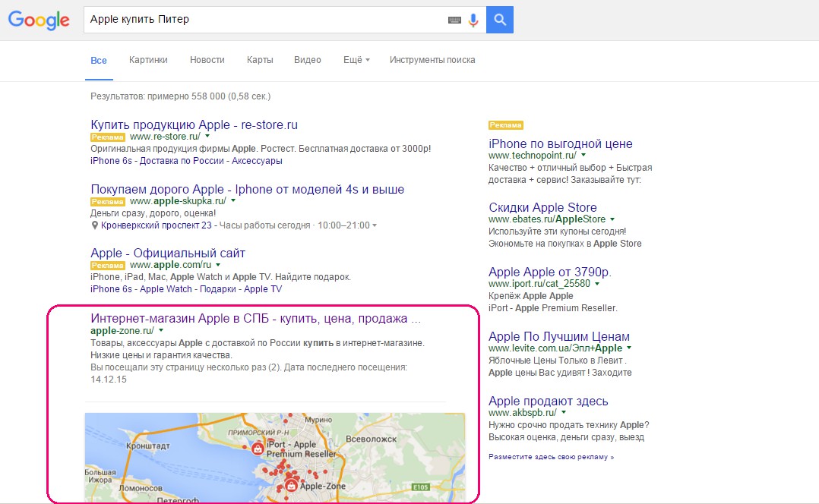This screenshot has width=819, height=504.
Task: Open 'Apple продают здесь' ad
Action: coord(549,401)
